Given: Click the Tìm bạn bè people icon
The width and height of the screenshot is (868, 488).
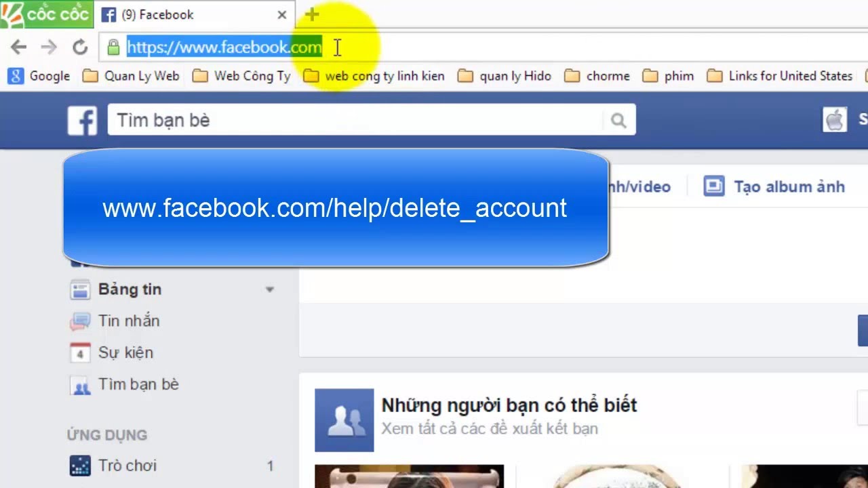Looking at the screenshot, I should pos(80,386).
